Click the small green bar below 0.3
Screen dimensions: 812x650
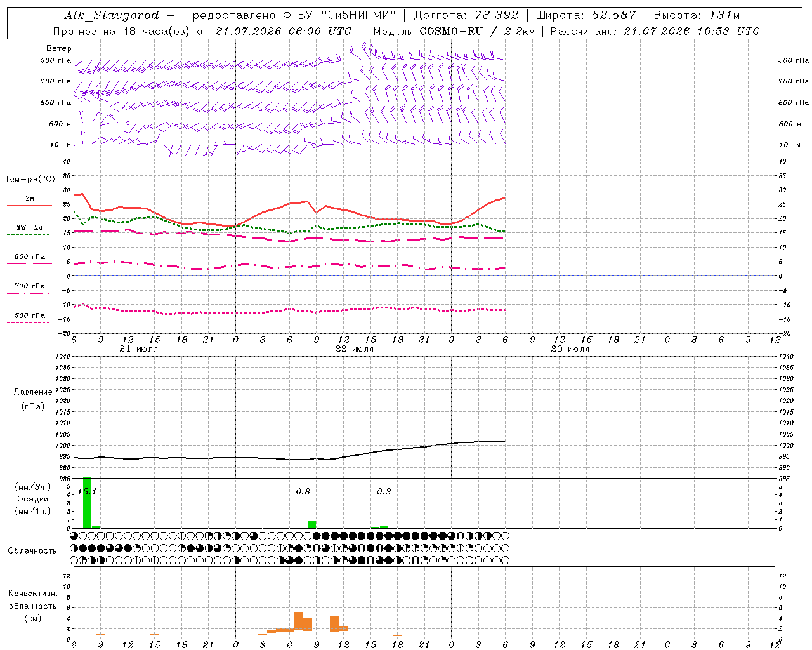384,527
